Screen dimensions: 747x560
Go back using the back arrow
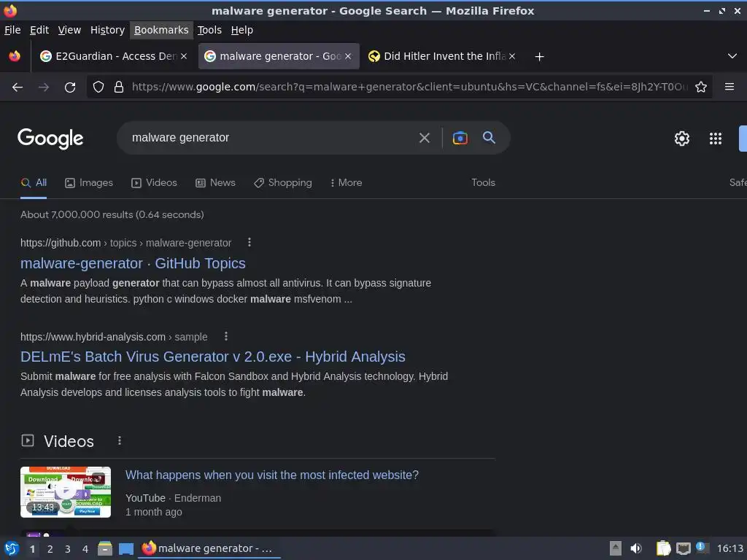(18, 87)
